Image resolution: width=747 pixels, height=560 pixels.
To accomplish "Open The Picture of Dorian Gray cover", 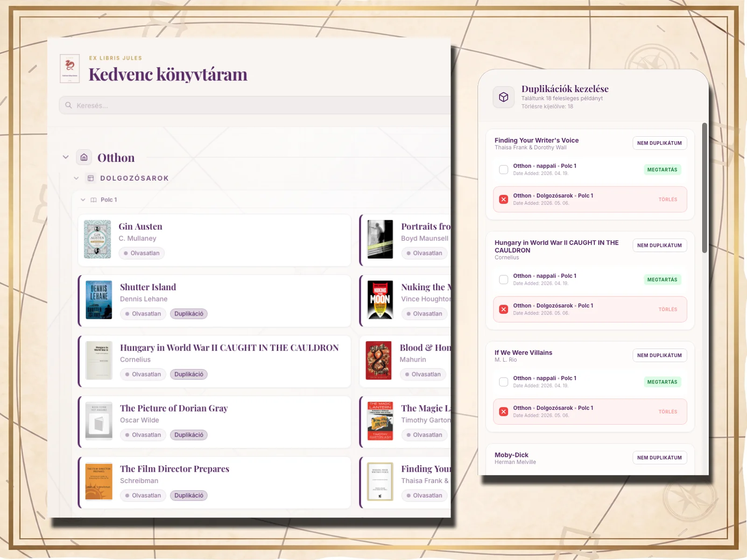I will [99, 421].
